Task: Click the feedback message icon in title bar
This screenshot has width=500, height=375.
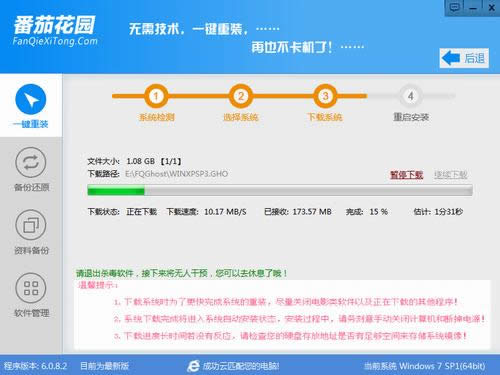Action: pos(455,7)
